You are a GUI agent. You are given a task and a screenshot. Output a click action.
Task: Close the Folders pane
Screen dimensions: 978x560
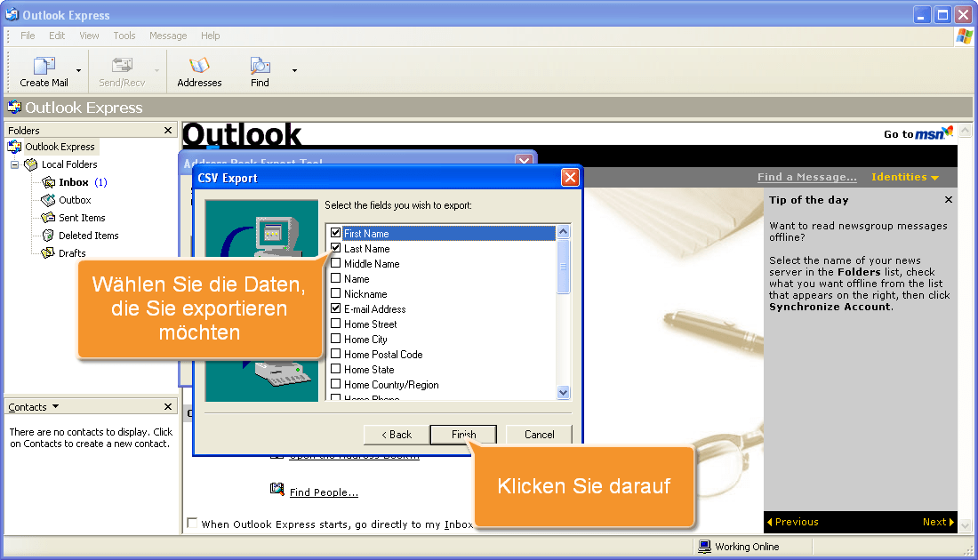[168, 130]
